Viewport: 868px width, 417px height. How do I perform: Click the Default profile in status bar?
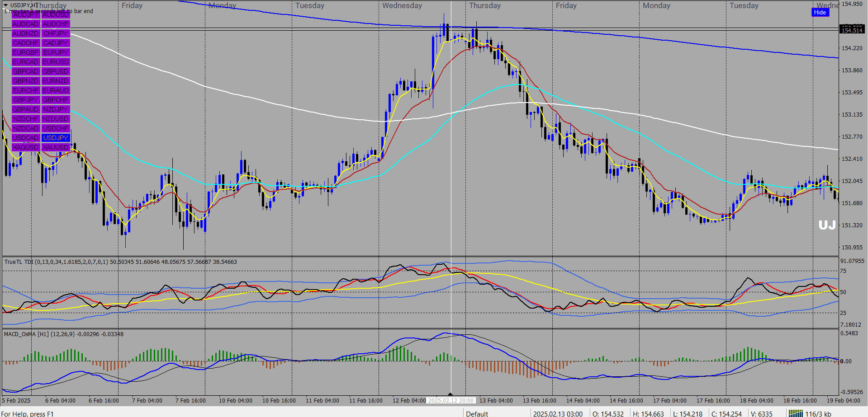pos(477,413)
